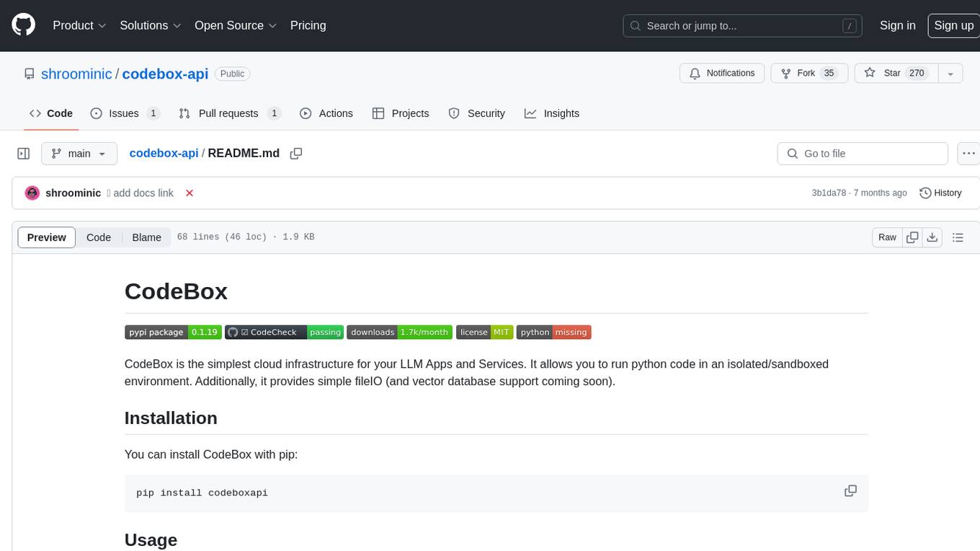Copy the README.md file path

click(295, 154)
